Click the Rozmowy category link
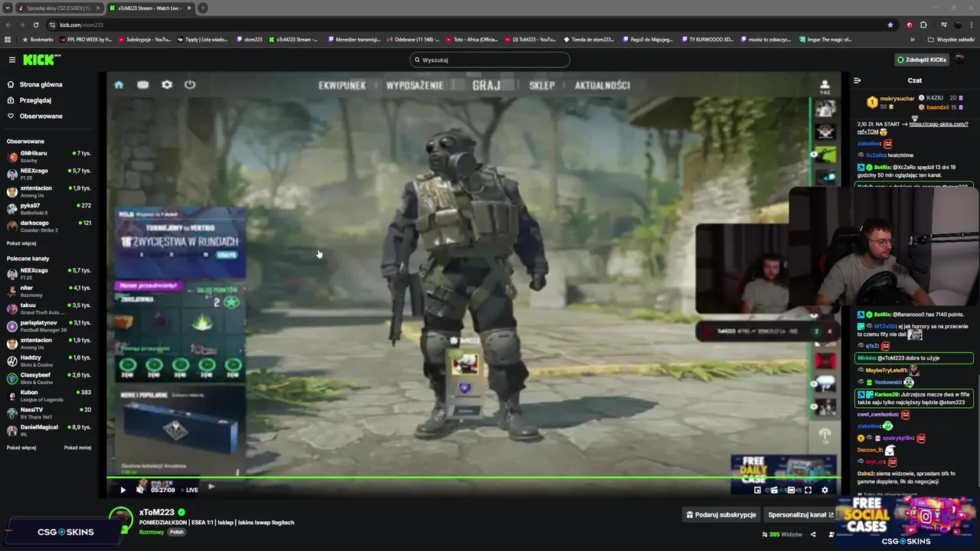The height and width of the screenshot is (551, 980). (151, 532)
